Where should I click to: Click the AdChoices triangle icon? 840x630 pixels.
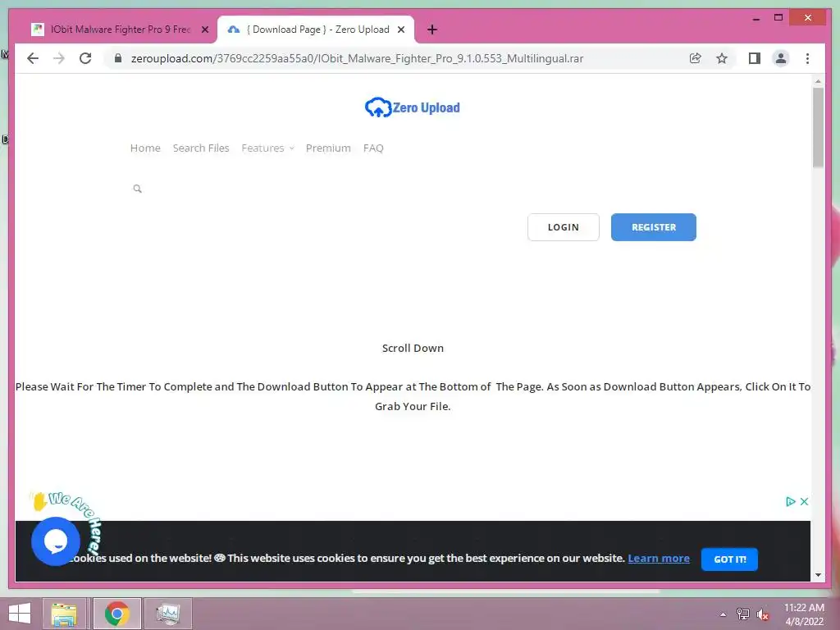790,501
